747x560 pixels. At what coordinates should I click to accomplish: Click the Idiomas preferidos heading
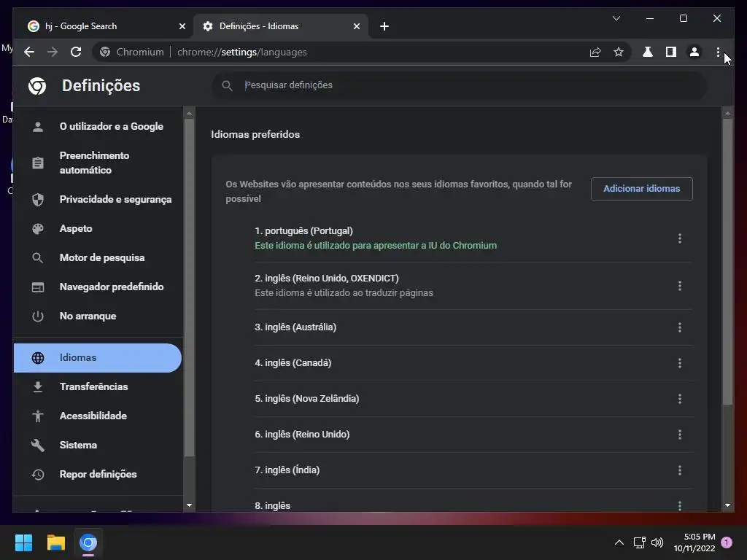tap(255, 134)
